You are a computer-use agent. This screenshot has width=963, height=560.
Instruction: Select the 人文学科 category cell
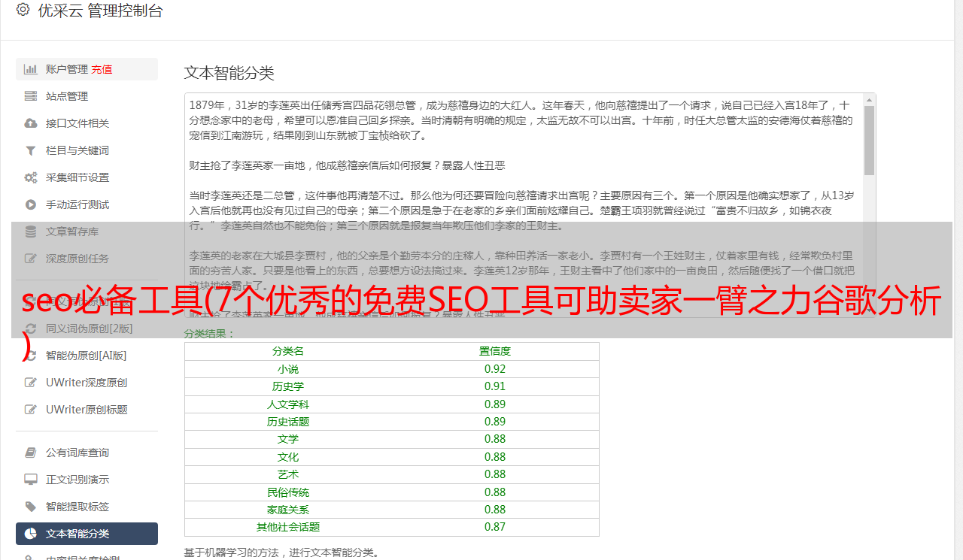coord(288,404)
